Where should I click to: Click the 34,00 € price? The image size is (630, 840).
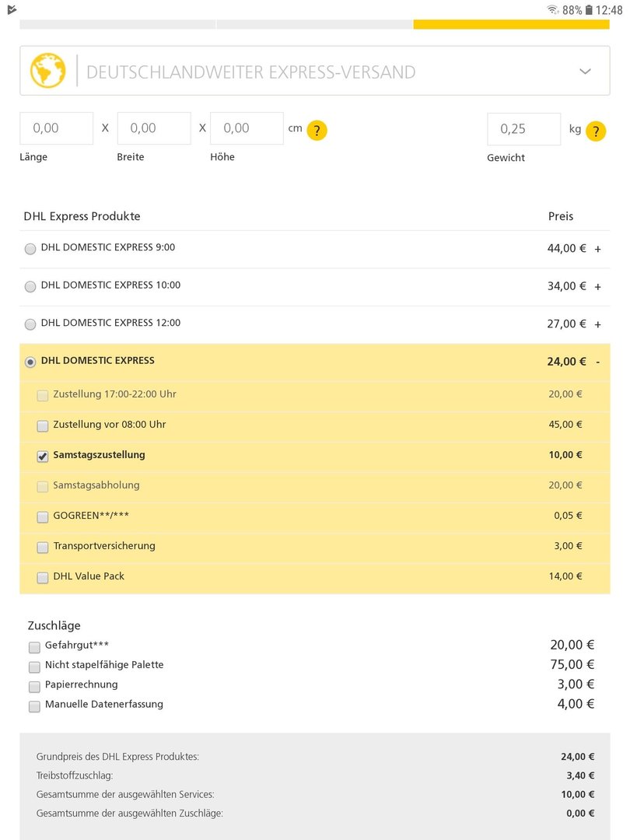click(566, 286)
